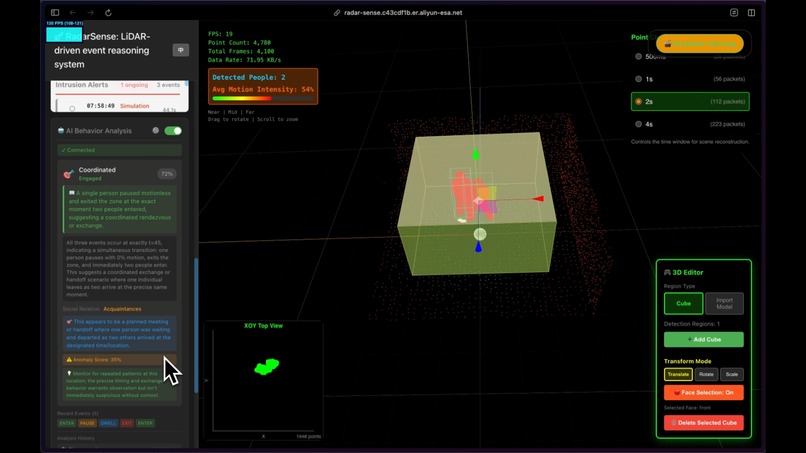Click the PAUSE event tag

point(87,423)
